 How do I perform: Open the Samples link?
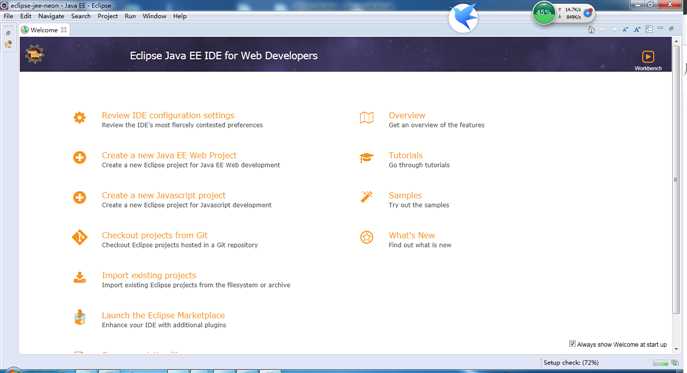point(405,195)
